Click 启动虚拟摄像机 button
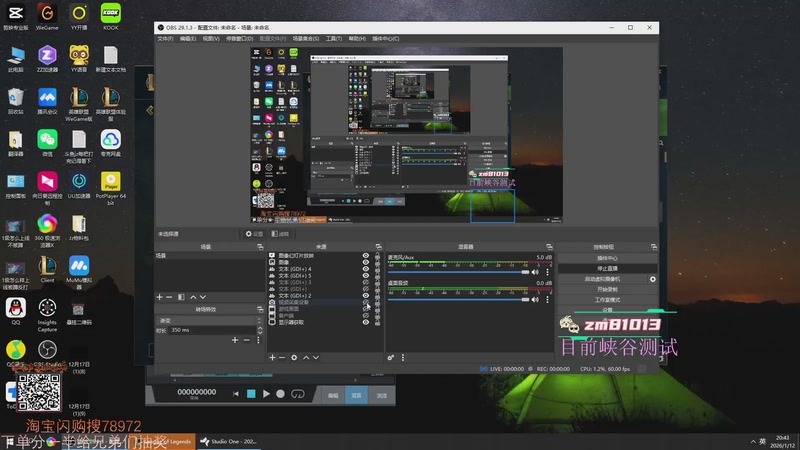The height and width of the screenshot is (450, 800). pos(602,279)
